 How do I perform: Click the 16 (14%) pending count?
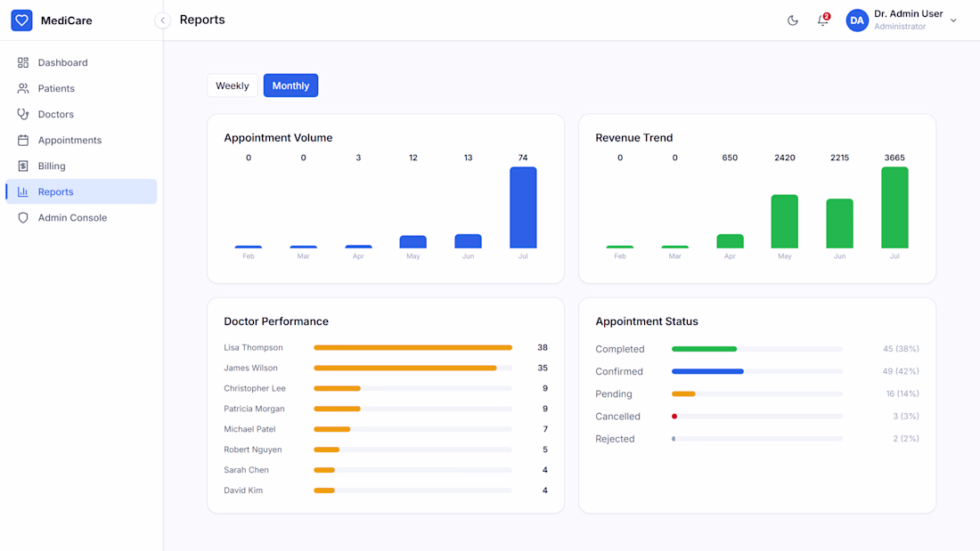(902, 393)
